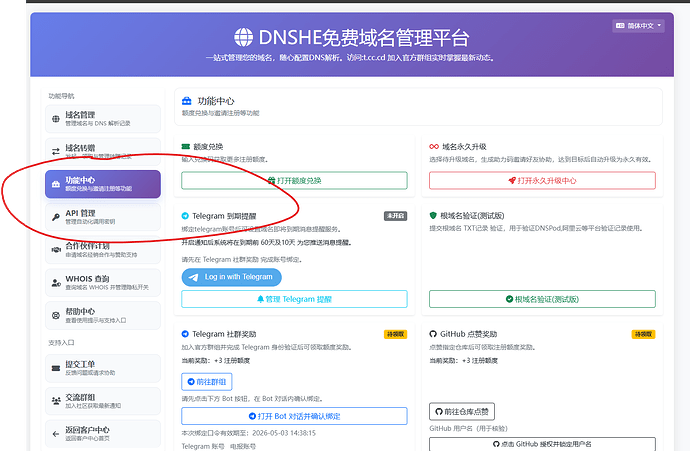Click the transfer arrows icon of 域名转赠
The height and width of the screenshot is (451, 690).
click(56, 151)
